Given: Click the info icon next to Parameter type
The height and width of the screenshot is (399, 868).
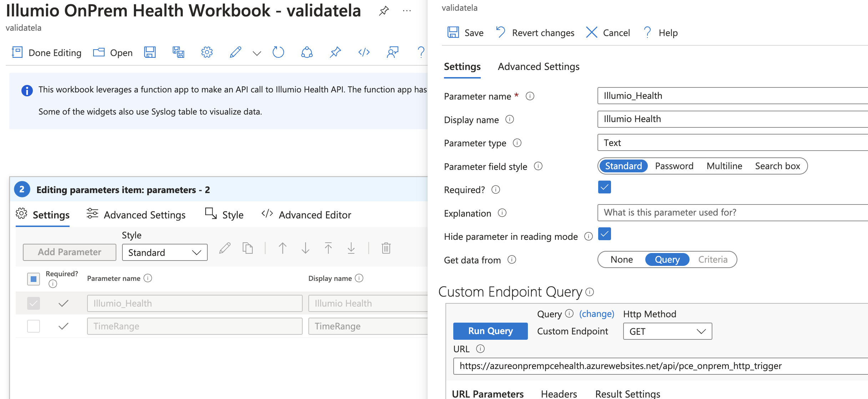Looking at the screenshot, I should [x=517, y=143].
